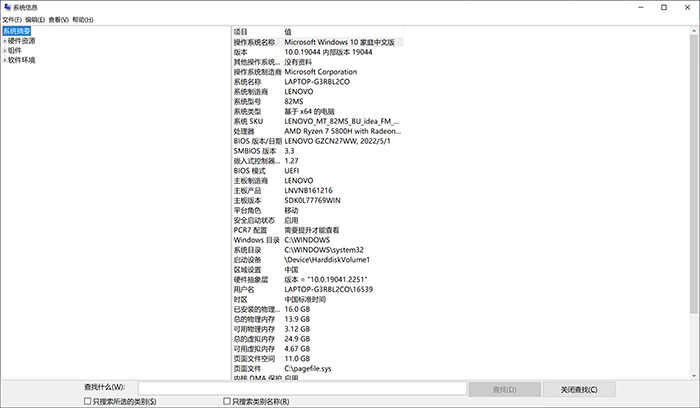Expand the 硬件资源 tree node
The image size is (700, 408).
point(4,41)
